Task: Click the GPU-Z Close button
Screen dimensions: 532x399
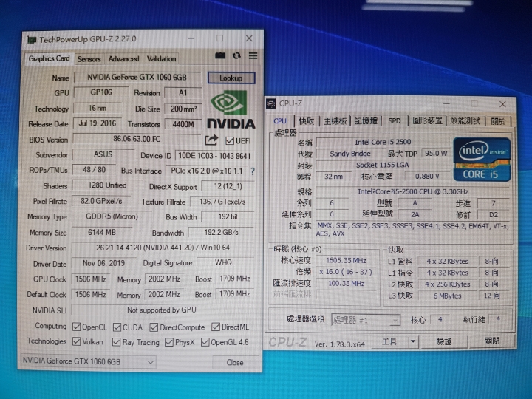Action: pyautogui.click(x=235, y=362)
